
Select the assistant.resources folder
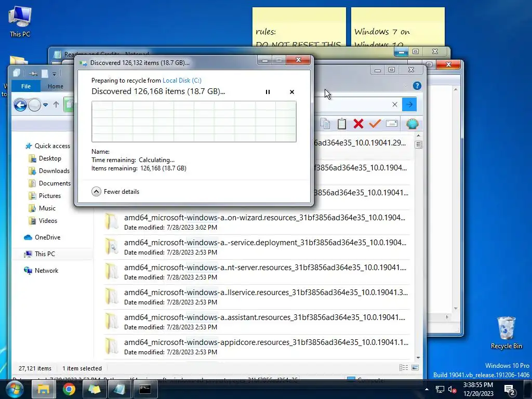click(x=257, y=322)
